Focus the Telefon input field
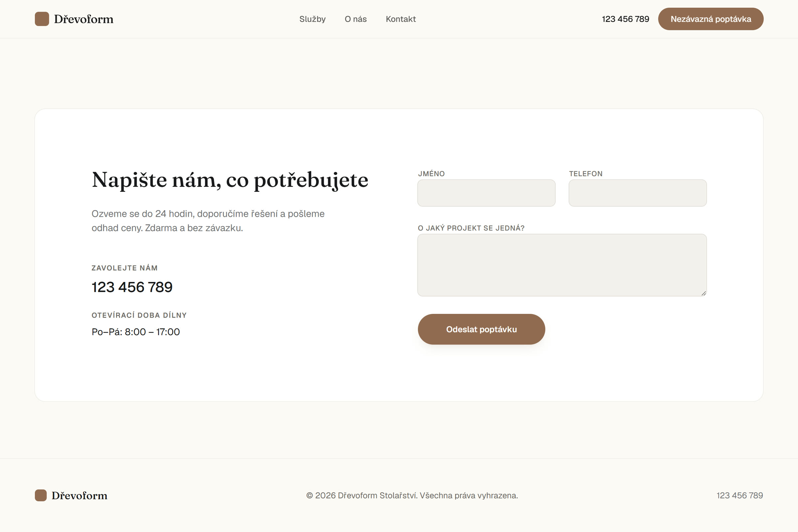Screen dimensions: 798x532 tap(637, 193)
